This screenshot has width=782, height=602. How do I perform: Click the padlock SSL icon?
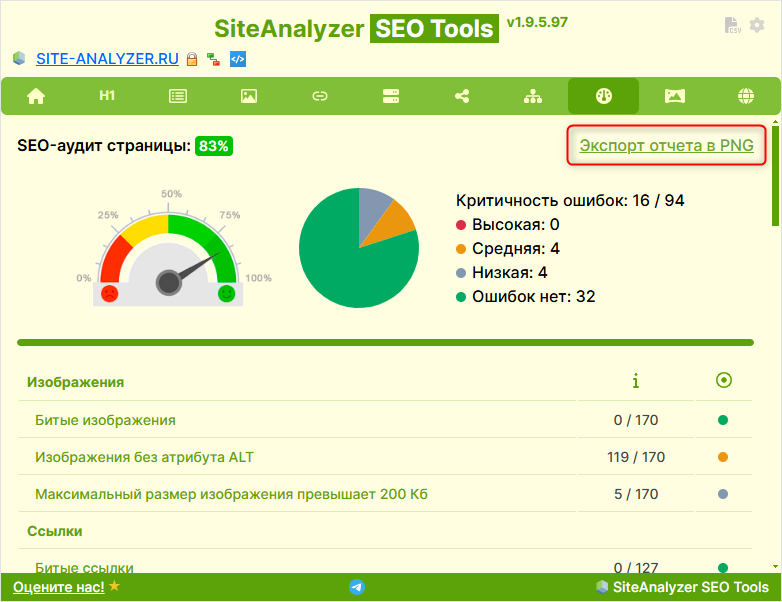tap(192, 59)
